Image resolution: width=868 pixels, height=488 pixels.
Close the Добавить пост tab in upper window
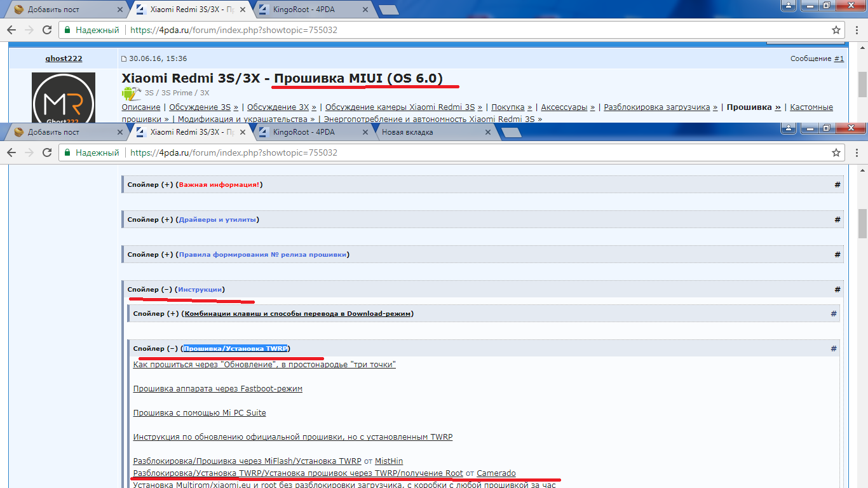tap(121, 10)
